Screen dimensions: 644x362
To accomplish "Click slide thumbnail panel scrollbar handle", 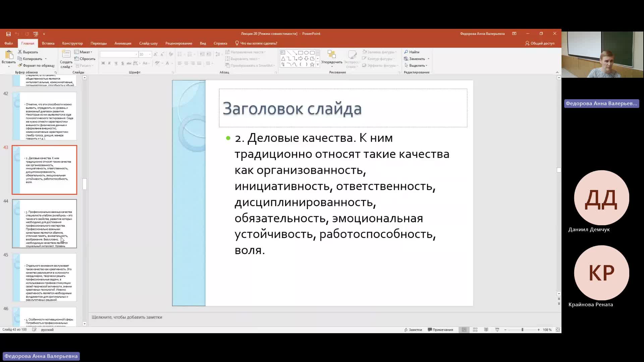I will click(x=85, y=184).
